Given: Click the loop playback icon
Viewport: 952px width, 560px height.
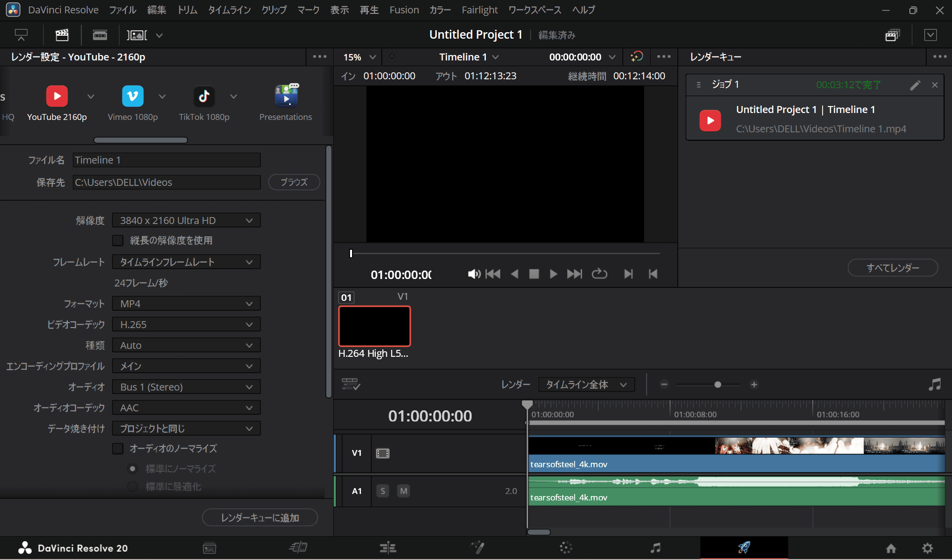Looking at the screenshot, I should click(x=599, y=274).
